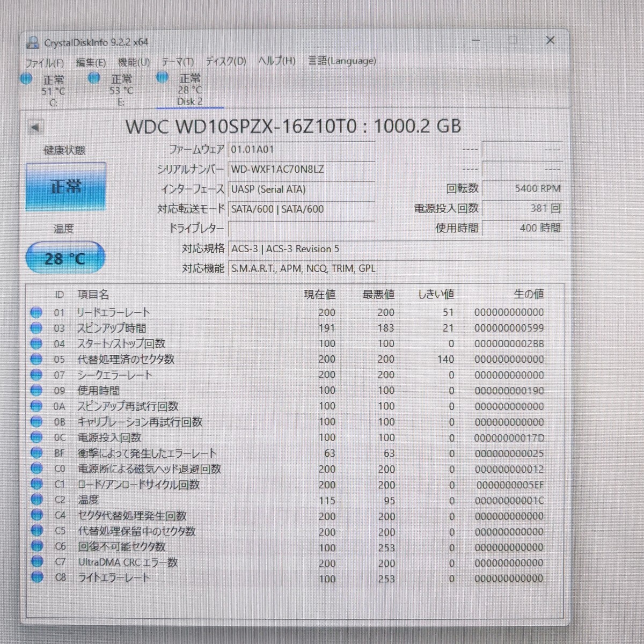Open the ディスク(D) menu
Image resolution: width=644 pixels, height=644 pixels.
(x=225, y=61)
